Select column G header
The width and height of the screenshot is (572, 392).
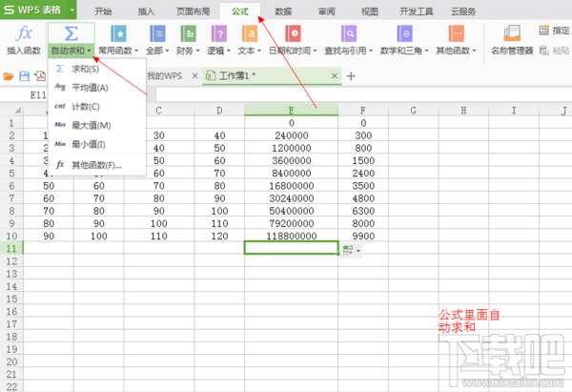pyautogui.click(x=414, y=111)
